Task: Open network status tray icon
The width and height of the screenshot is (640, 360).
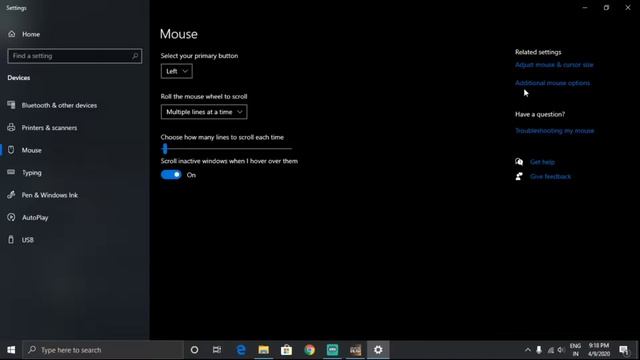Action: pos(551,350)
